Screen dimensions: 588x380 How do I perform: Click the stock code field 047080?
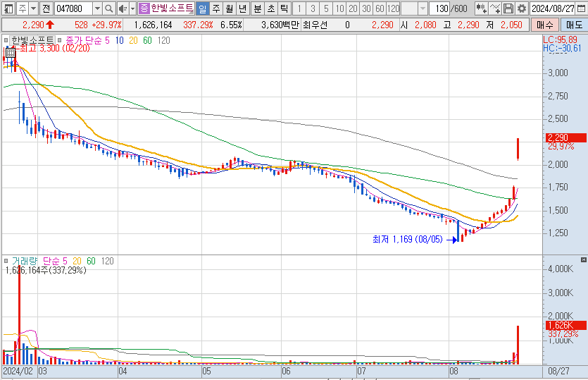[x=74, y=8]
